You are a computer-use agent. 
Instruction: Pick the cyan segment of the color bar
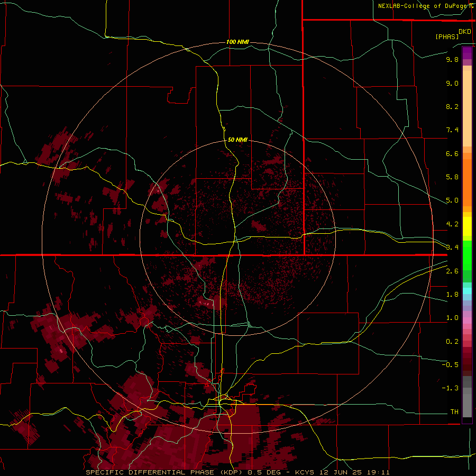point(467,290)
